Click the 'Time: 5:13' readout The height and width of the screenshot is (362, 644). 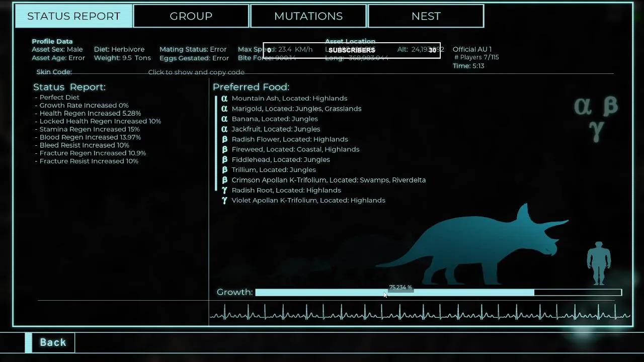(468, 66)
